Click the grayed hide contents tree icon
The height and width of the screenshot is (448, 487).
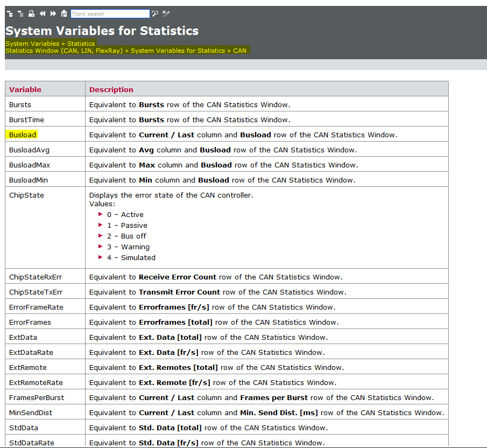tap(20, 13)
